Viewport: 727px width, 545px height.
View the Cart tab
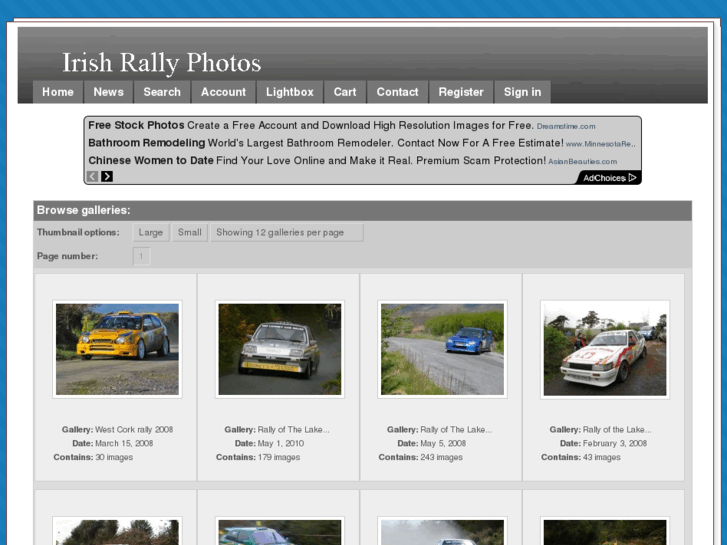[345, 92]
